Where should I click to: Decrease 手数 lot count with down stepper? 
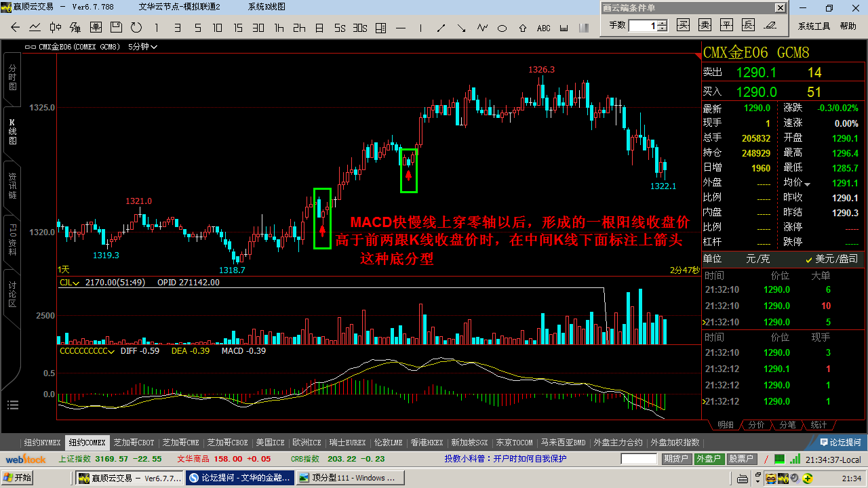pyautogui.click(x=663, y=28)
